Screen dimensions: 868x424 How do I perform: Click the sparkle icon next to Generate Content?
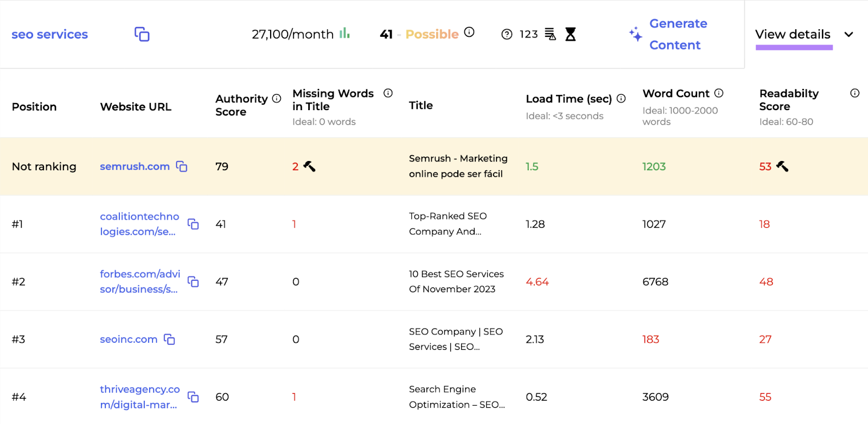(x=636, y=34)
